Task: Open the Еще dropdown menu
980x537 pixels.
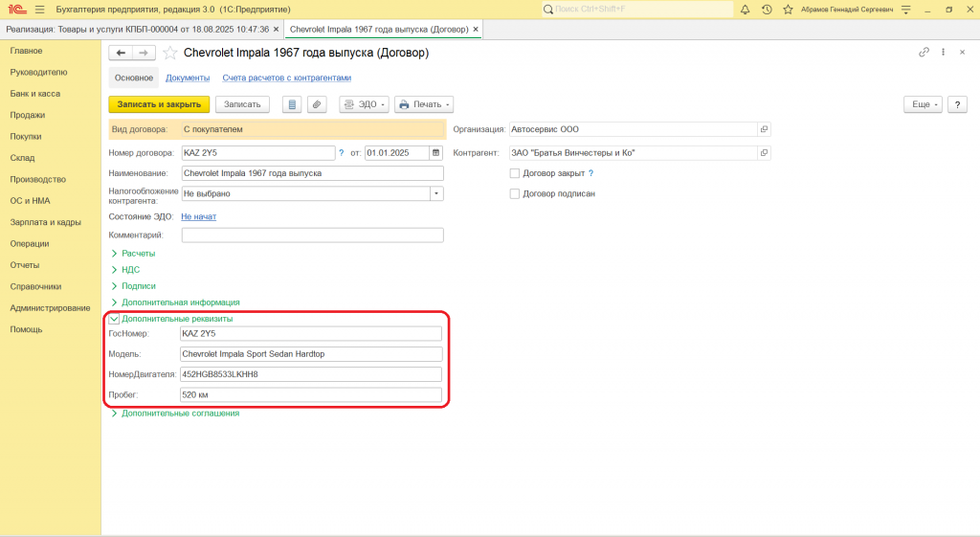Action: [x=923, y=104]
